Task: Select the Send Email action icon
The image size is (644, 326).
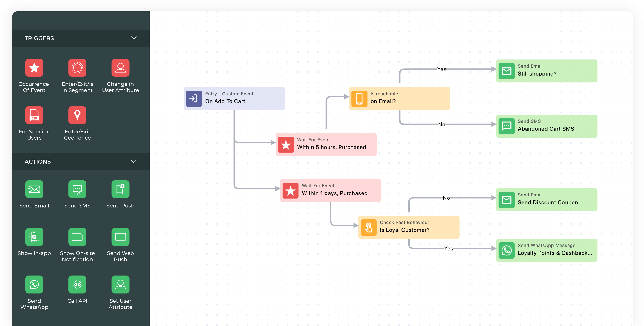Action: point(34,189)
